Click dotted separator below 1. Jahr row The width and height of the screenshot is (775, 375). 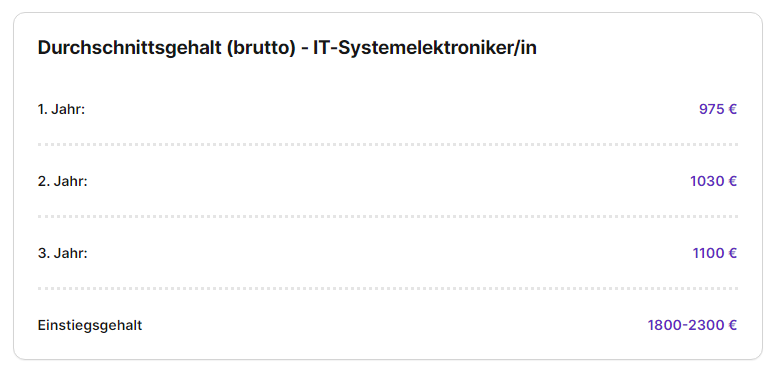(388, 145)
